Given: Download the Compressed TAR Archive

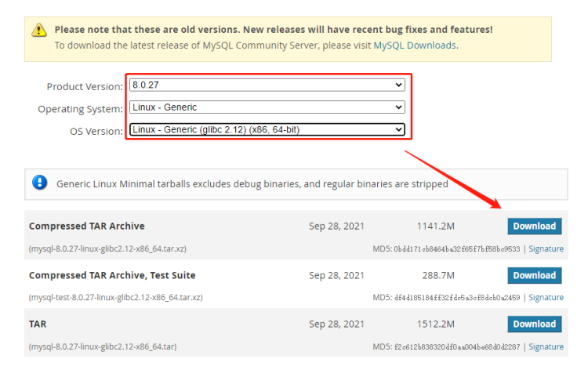Looking at the screenshot, I should (535, 226).
